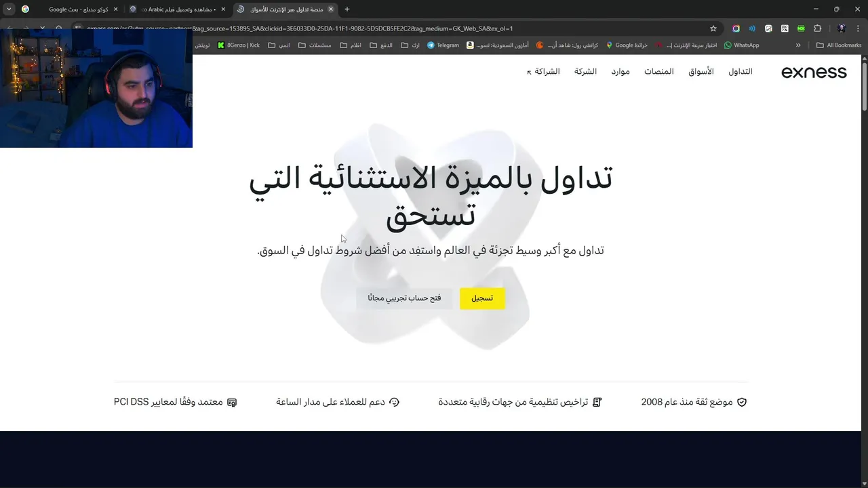Image resolution: width=868 pixels, height=488 pixels.
Task: Click the QR-style extension icon
Action: [785, 28]
